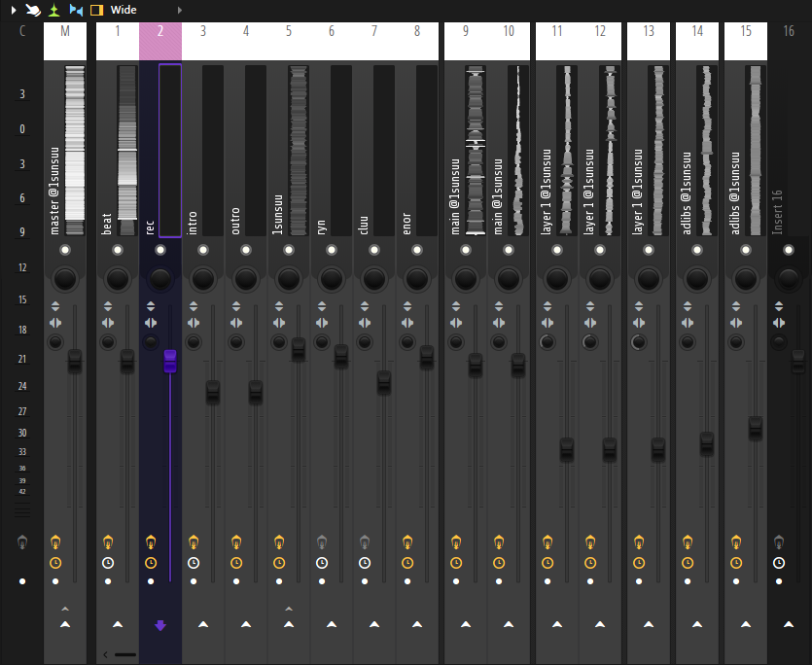Mute the master track
The width and height of the screenshot is (812, 665).
65,250
